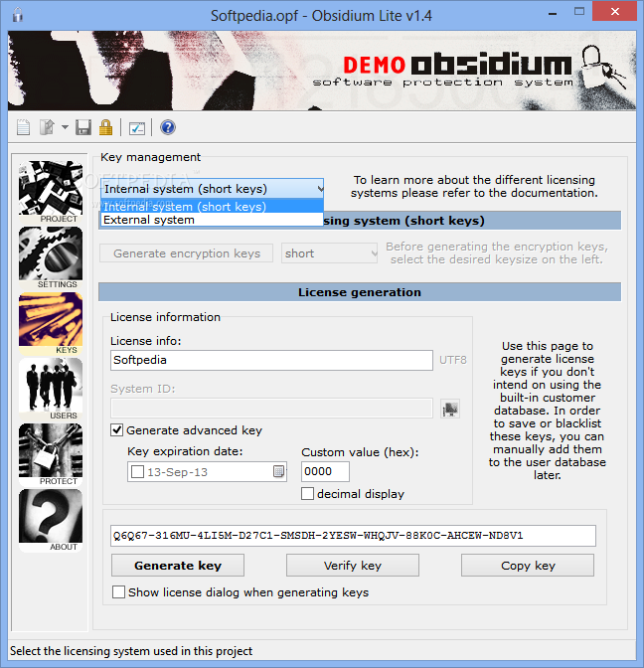The height and width of the screenshot is (668, 644).
Task: Click the system ID computer icon button
Action: coord(450,409)
